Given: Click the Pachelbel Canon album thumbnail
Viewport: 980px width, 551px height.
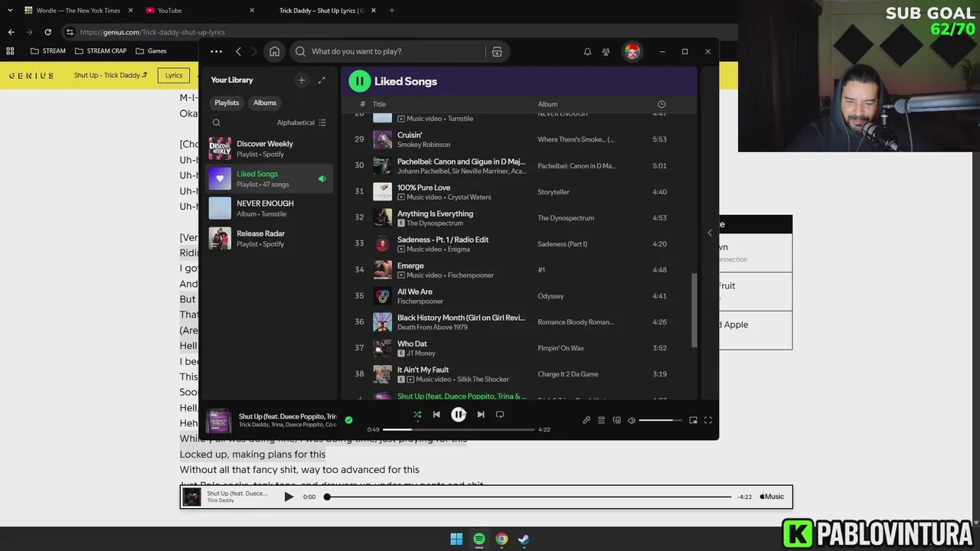Looking at the screenshot, I should [382, 165].
